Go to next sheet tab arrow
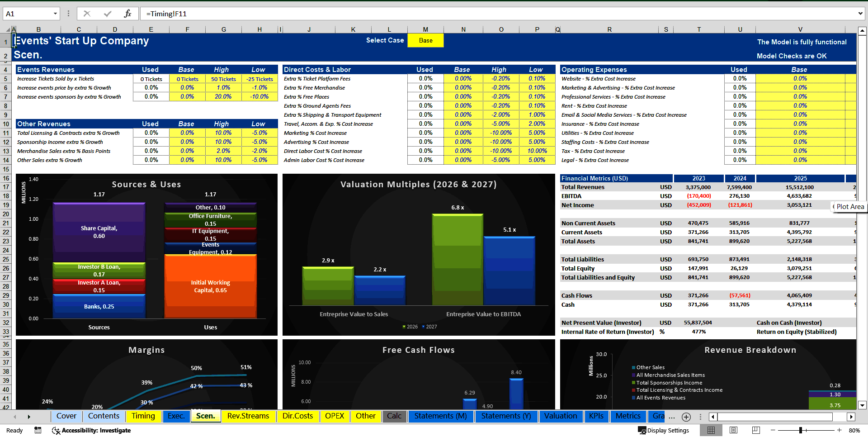The height and width of the screenshot is (437, 868). click(29, 417)
